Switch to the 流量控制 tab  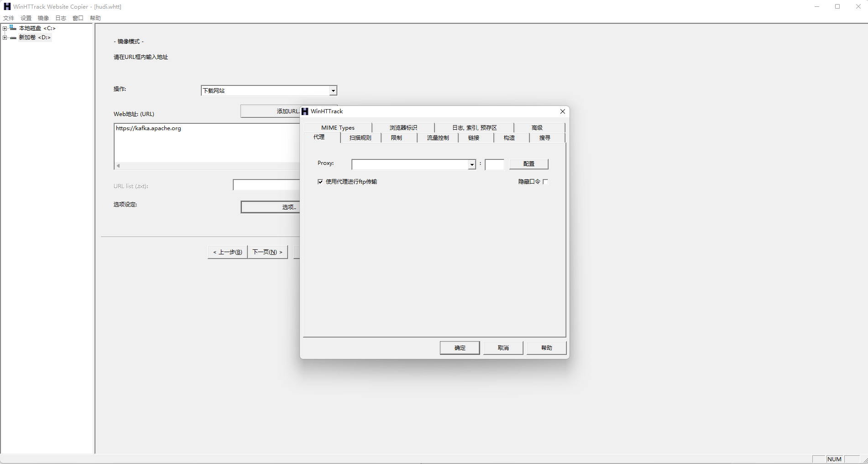tap(438, 138)
